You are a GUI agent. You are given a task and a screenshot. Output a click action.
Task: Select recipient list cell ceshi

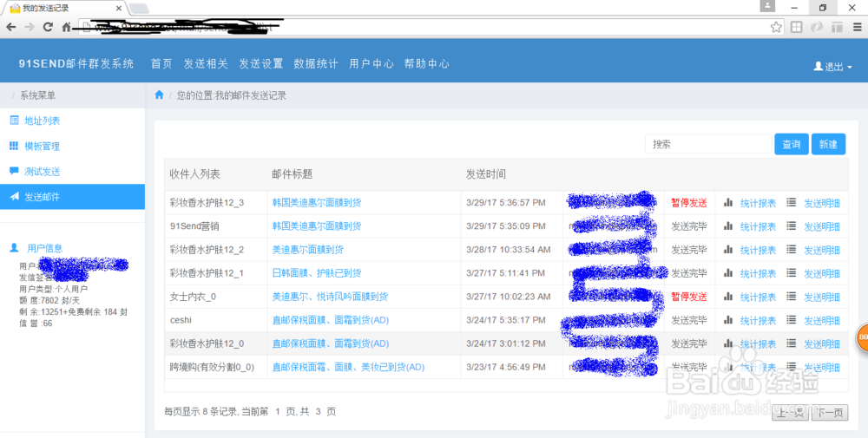point(181,320)
